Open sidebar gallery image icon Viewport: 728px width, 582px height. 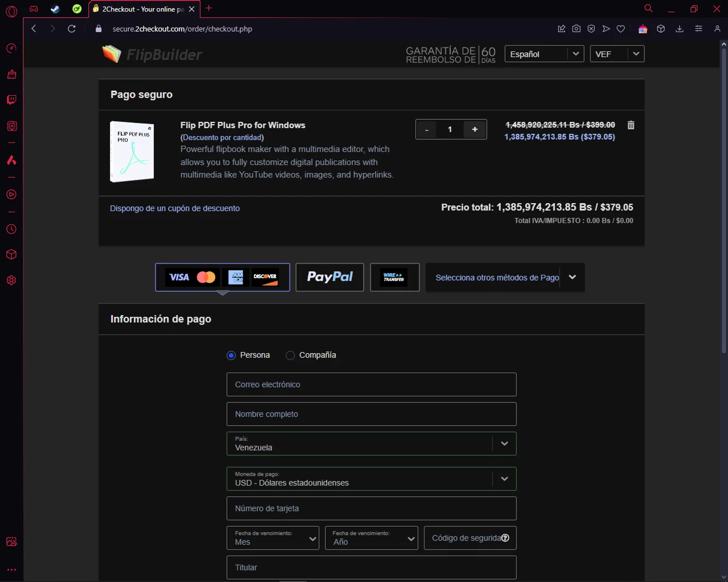(x=12, y=542)
